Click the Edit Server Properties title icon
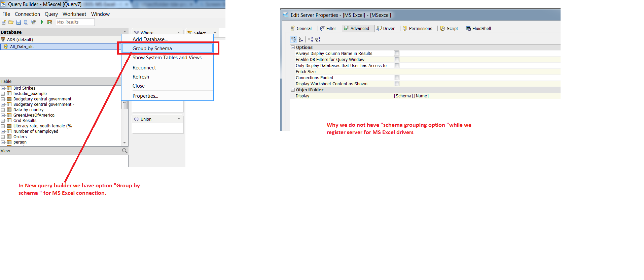The image size is (644, 280). click(286, 15)
